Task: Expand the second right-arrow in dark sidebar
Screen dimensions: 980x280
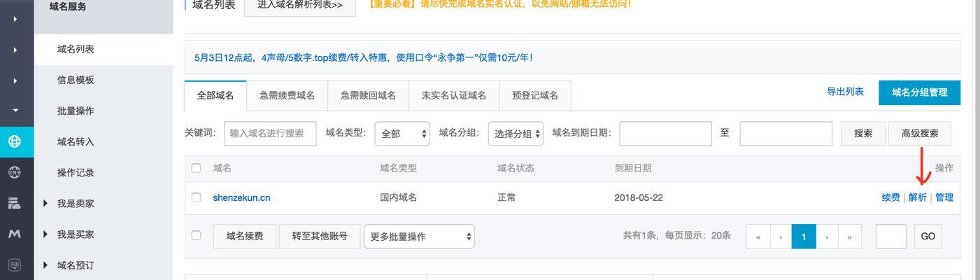Action: coord(15,50)
